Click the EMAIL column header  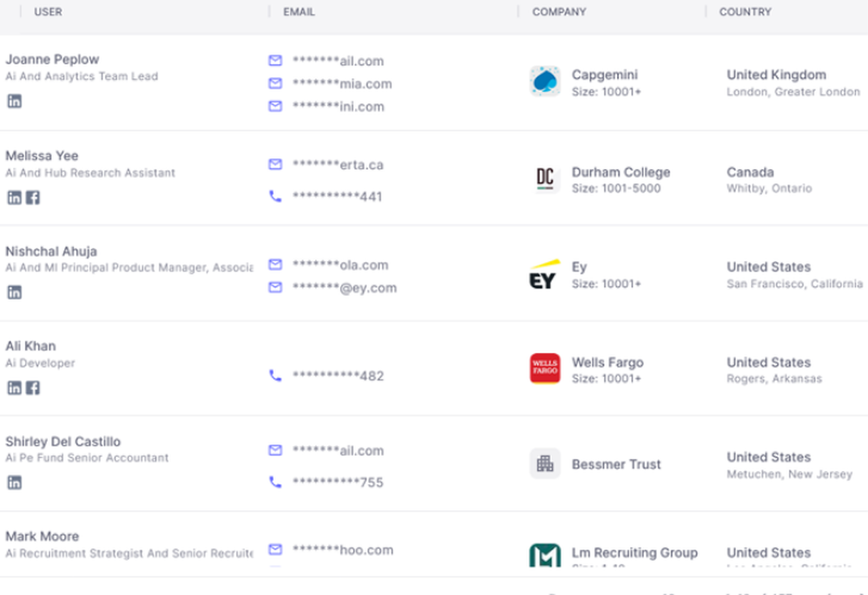298,11
